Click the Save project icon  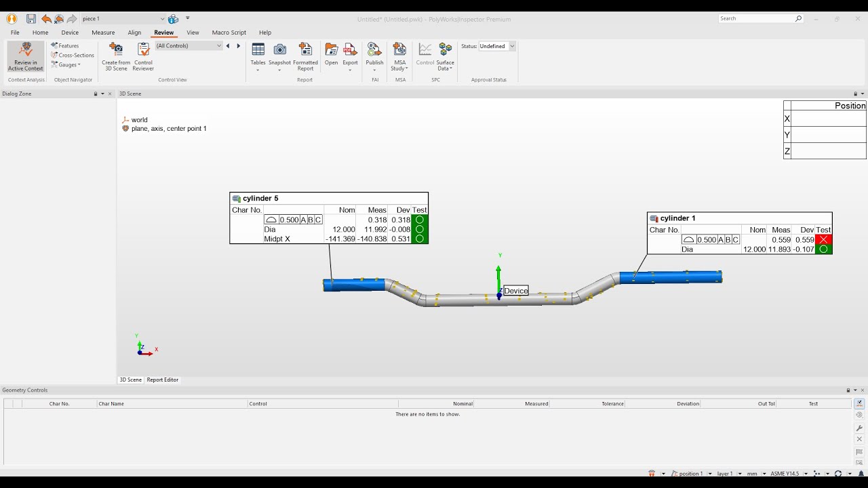click(31, 19)
